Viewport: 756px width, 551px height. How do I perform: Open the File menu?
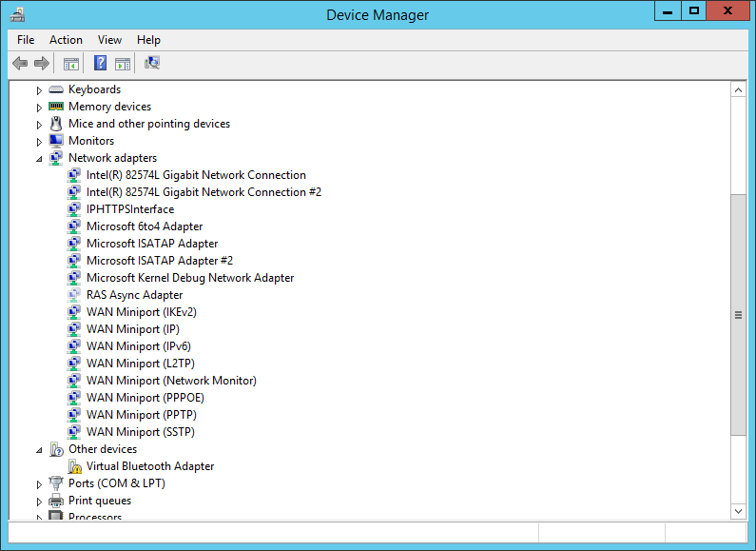(x=26, y=40)
